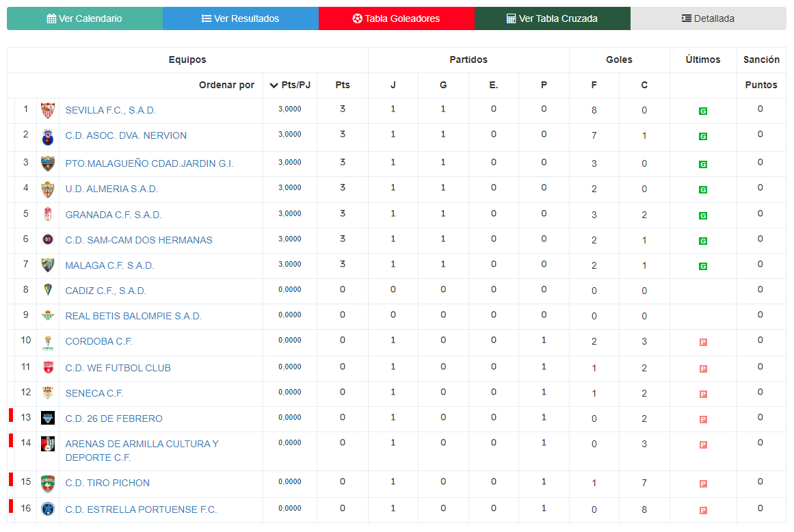
Task: Open the C.D. ASOC. DVA. NERVION link
Action: (x=126, y=135)
